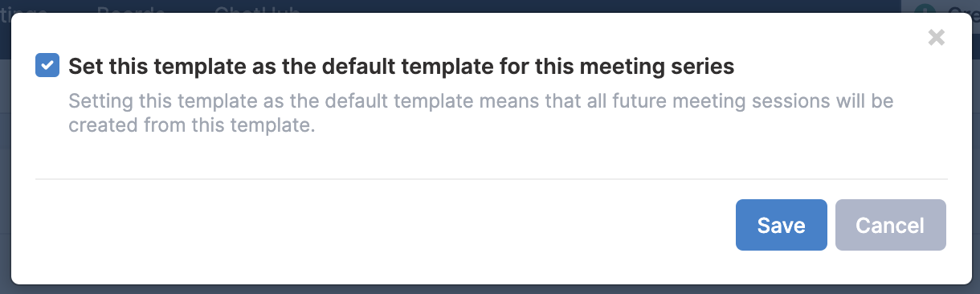Toggle the blue checkmark box
Screen dimensions: 980x294
pos(47,65)
